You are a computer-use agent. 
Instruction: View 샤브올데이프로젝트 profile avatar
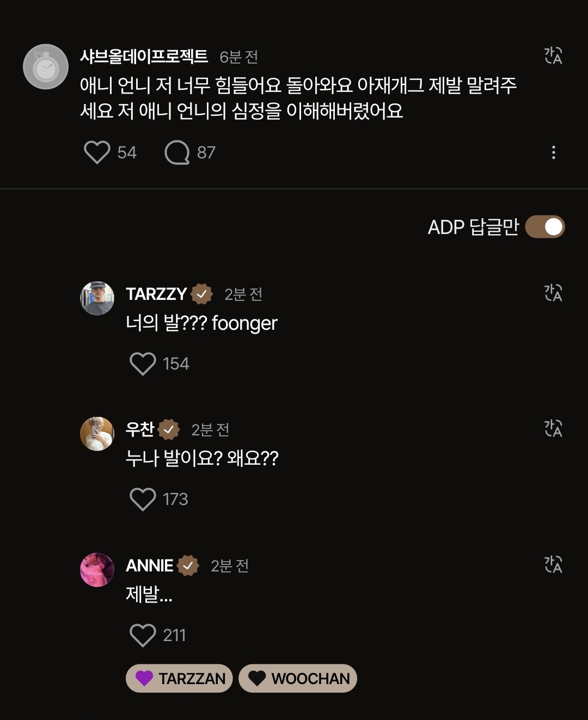46,66
